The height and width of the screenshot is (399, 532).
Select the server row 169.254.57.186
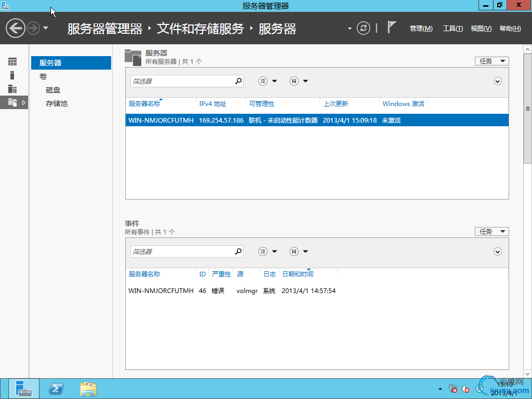tap(317, 120)
